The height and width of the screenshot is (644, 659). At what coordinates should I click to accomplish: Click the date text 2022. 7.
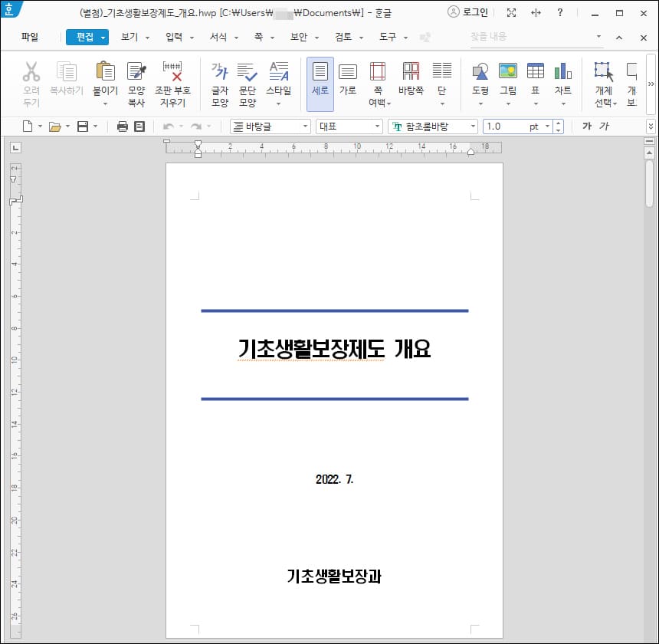(335, 479)
